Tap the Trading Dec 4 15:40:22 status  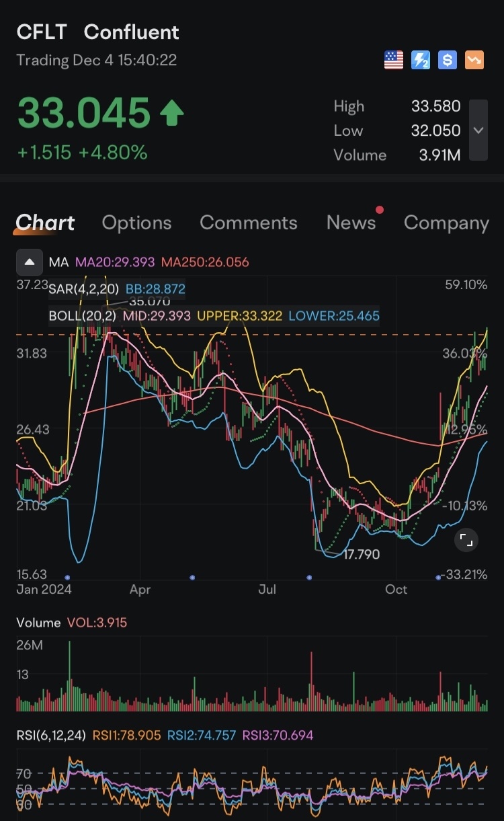(97, 61)
